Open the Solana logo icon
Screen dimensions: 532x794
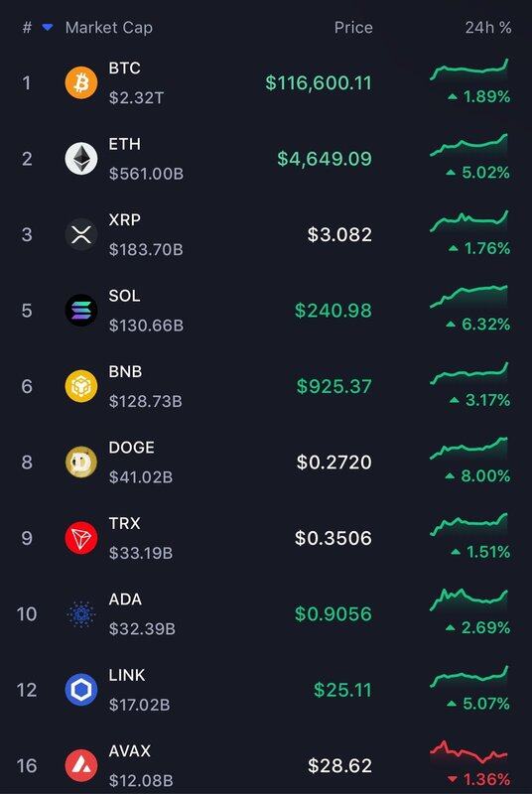(81, 311)
